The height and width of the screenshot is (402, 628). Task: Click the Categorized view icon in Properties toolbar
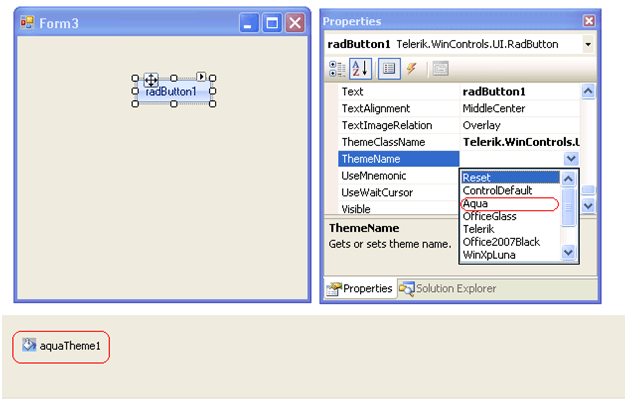(x=337, y=69)
